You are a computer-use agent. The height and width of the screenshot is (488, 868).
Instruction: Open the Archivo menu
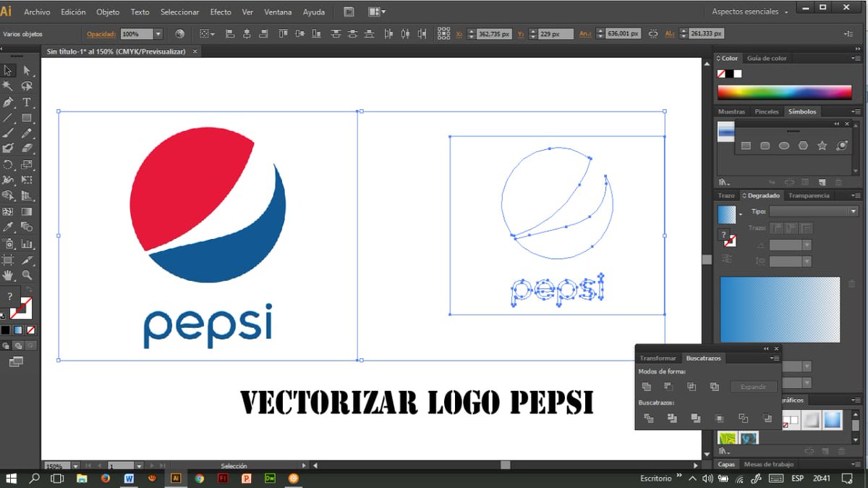37,12
